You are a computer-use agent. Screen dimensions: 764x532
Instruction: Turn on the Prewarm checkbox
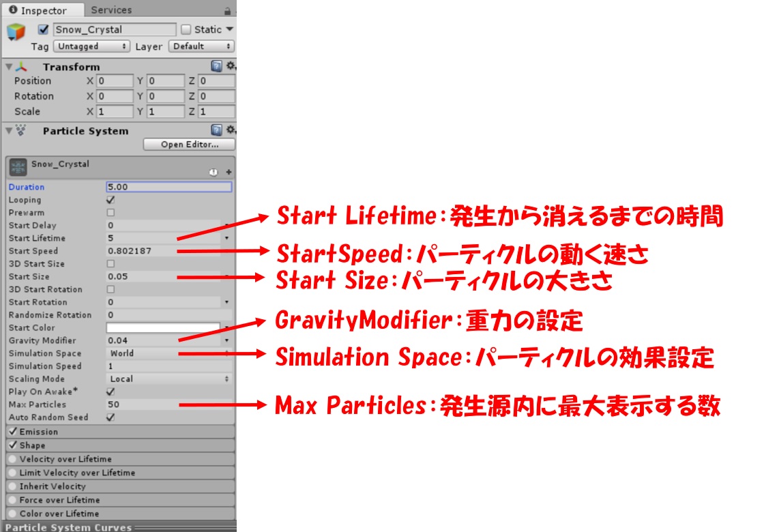111,213
